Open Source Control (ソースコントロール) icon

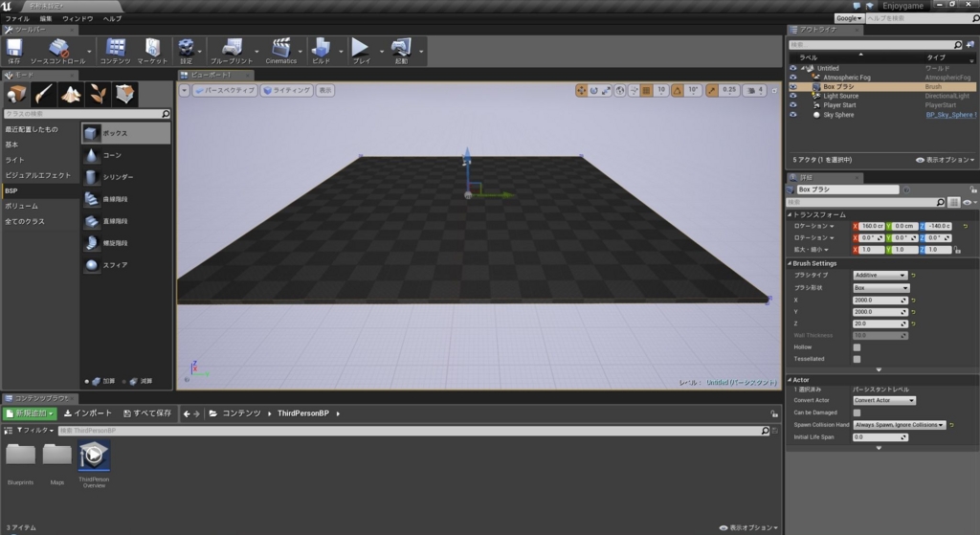58,51
